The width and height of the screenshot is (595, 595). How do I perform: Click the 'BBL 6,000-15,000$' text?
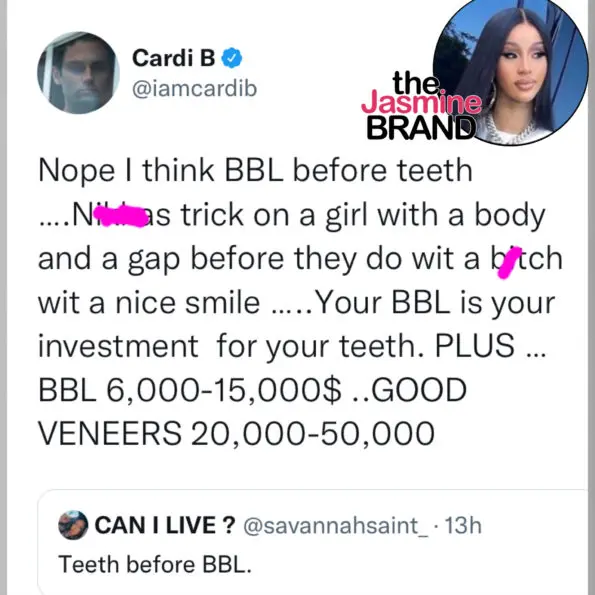click(x=190, y=390)
